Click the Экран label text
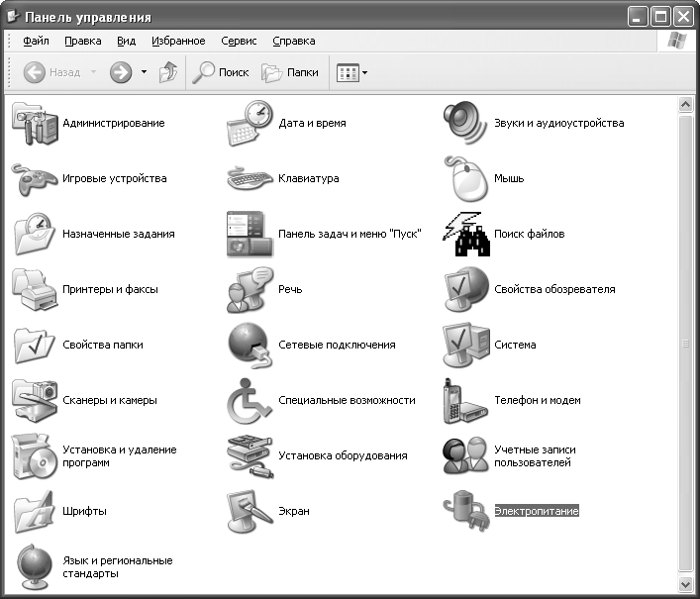 coord(294,511)
